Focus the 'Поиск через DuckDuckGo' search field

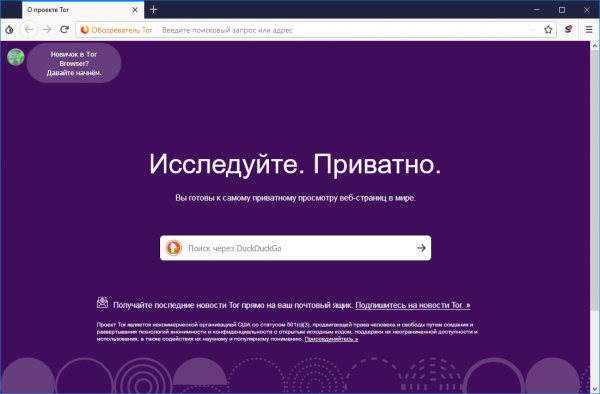tap(295, 248)
